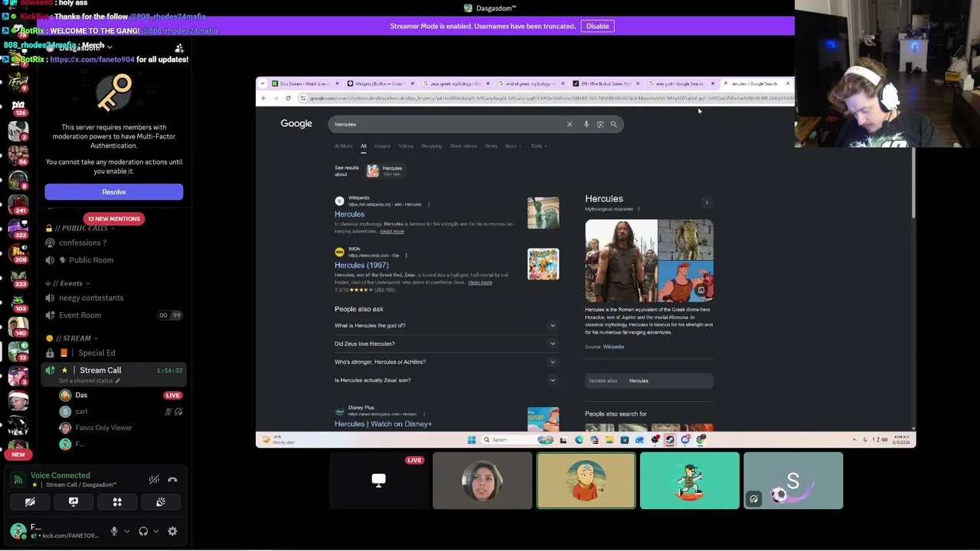Switch to the Videos search tab
The height and width of the screenshot is (551, 980).
(406, 145)
